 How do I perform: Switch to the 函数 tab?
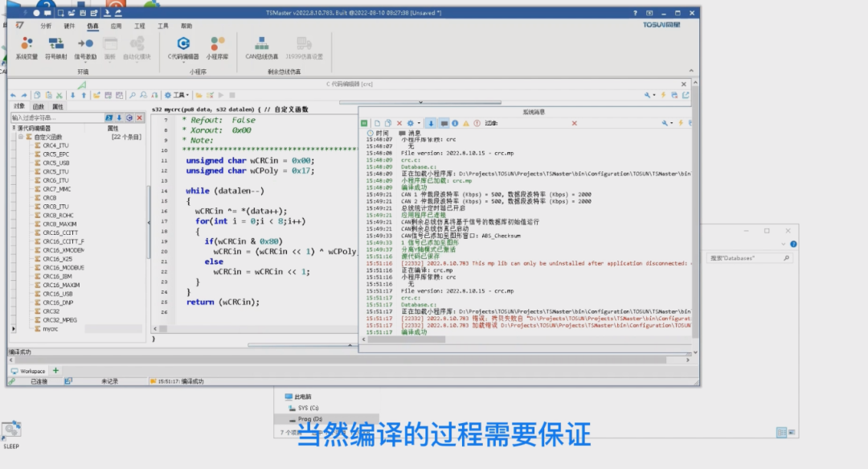tap(39, 106)
